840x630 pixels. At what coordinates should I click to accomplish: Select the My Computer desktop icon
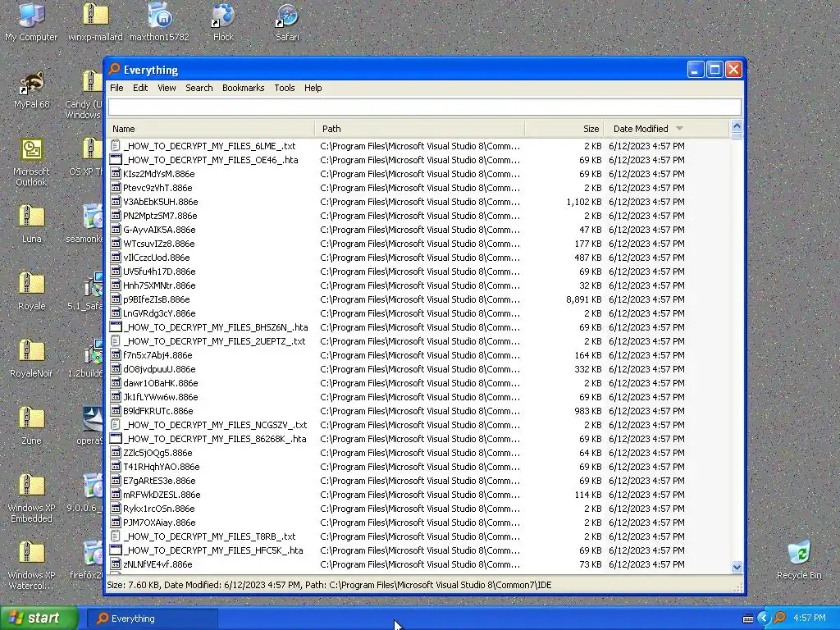pos(31,21)
